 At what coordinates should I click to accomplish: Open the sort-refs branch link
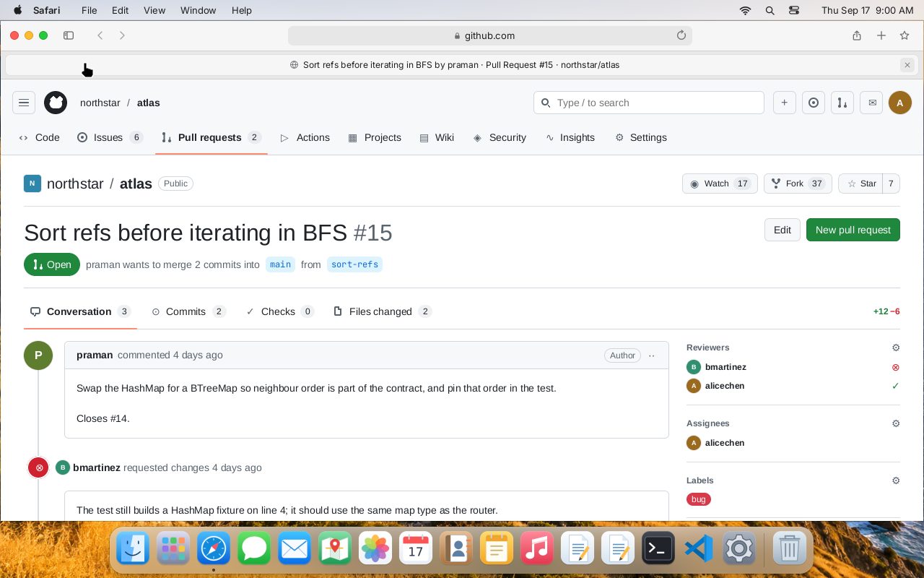[354, 264]
